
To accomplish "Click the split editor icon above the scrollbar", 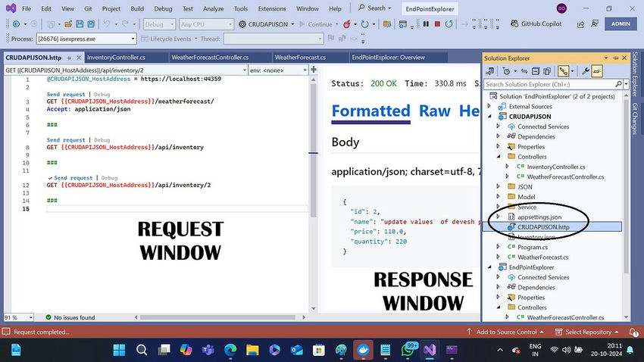I will coord(314,70).
